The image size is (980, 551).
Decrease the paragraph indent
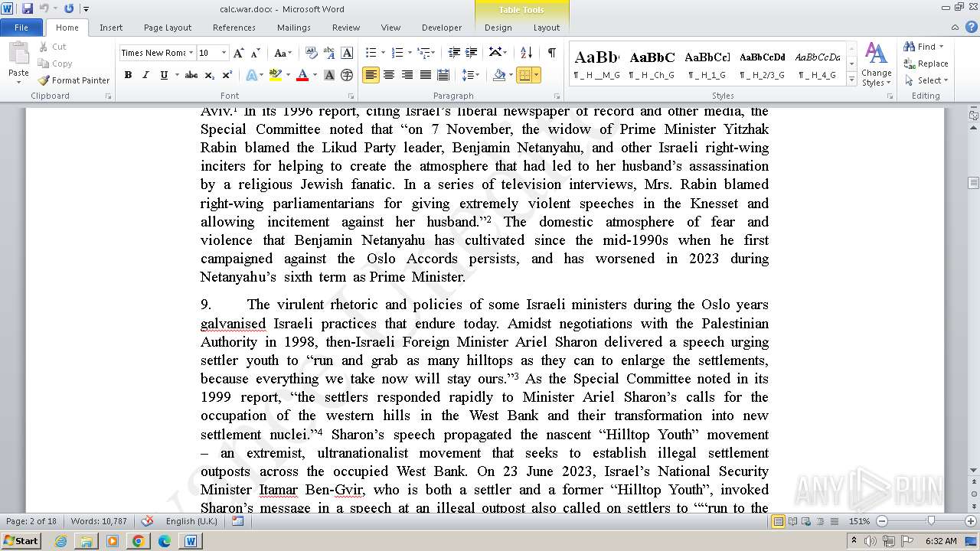454,53
